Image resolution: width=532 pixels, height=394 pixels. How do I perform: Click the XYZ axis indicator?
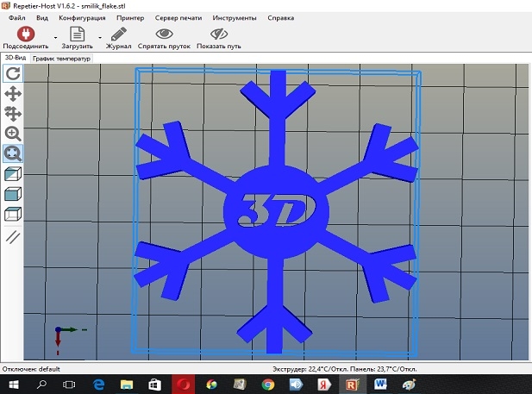click(x=70, y=340)
